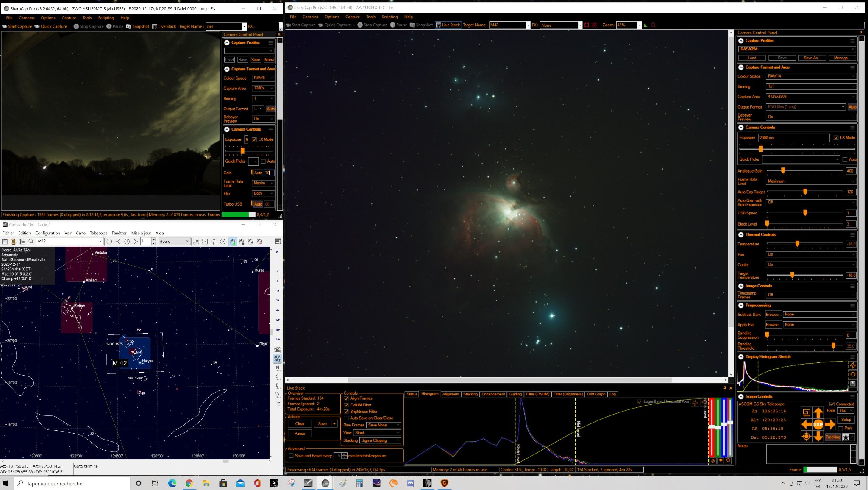Enable Auto Save on Clear/Close

coord(346,418)
